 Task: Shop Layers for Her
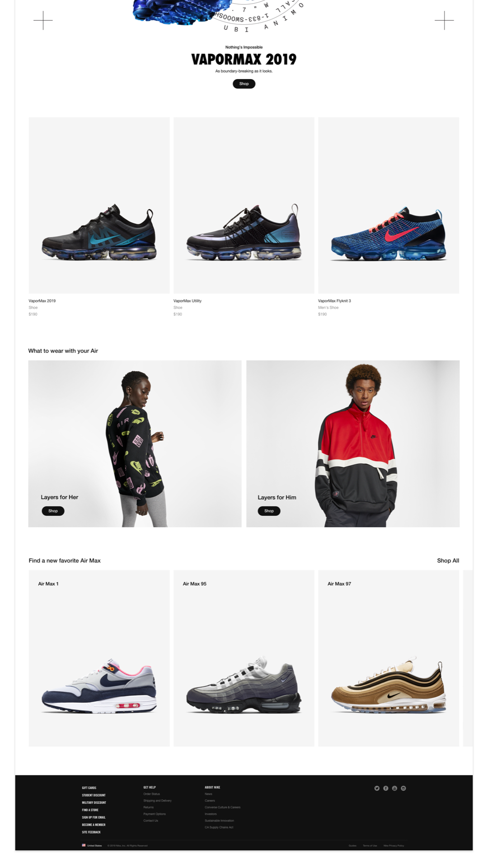pos(53,511)
